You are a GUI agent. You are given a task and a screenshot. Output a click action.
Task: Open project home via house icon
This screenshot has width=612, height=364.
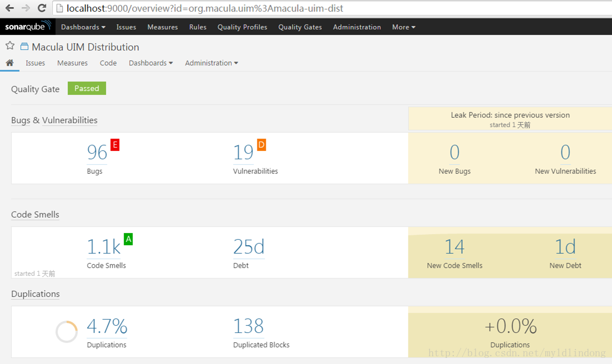(10, 63)
